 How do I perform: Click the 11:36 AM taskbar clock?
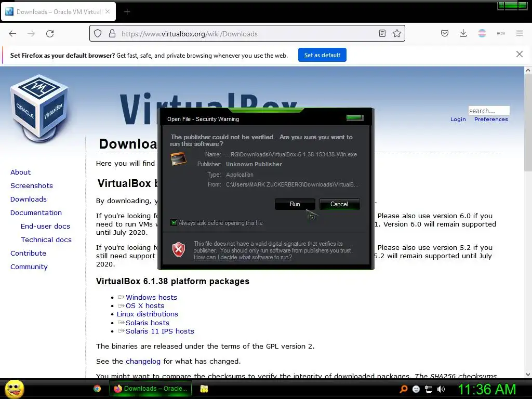[x=487, y=389]
